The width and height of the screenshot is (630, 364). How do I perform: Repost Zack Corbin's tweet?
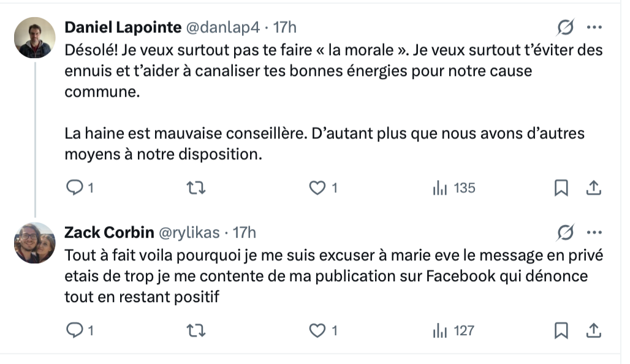point(195,331)
